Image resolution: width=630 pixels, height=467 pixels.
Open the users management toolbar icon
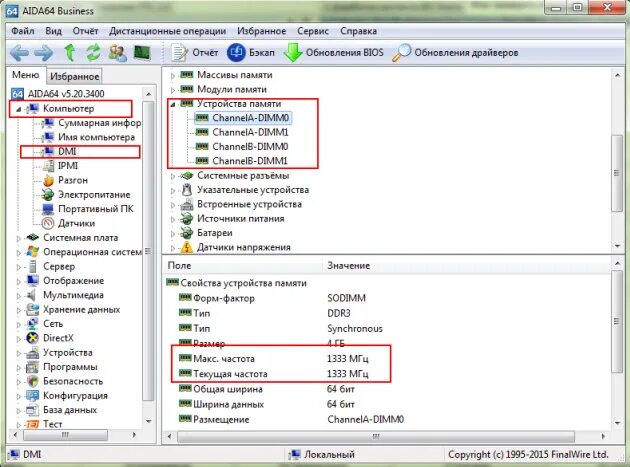click(118, 53)
